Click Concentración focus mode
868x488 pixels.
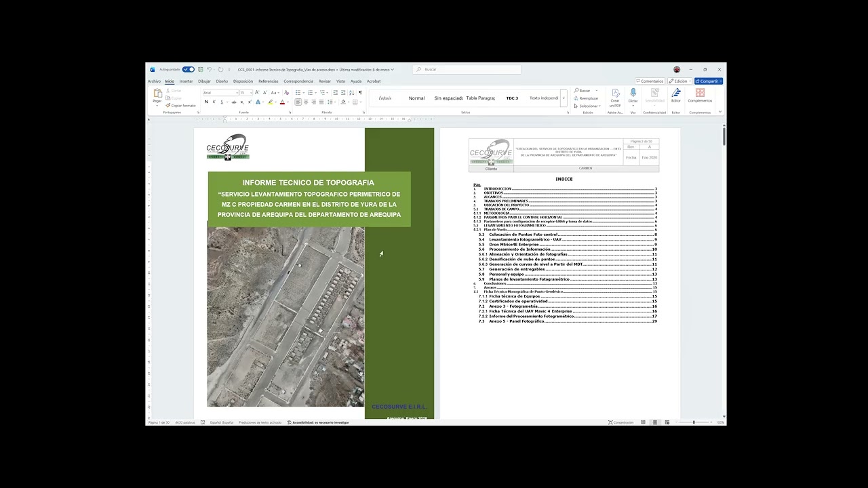(x=621, y=422)
